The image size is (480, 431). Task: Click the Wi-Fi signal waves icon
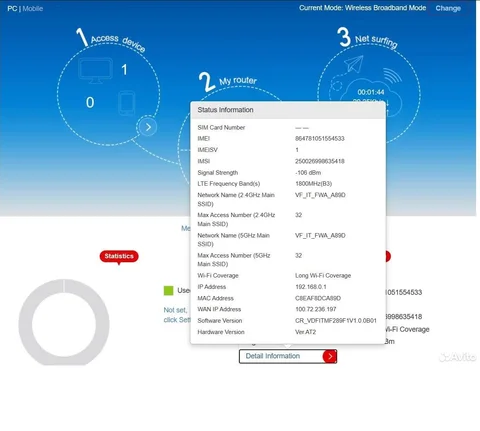(x=392, y=75)
